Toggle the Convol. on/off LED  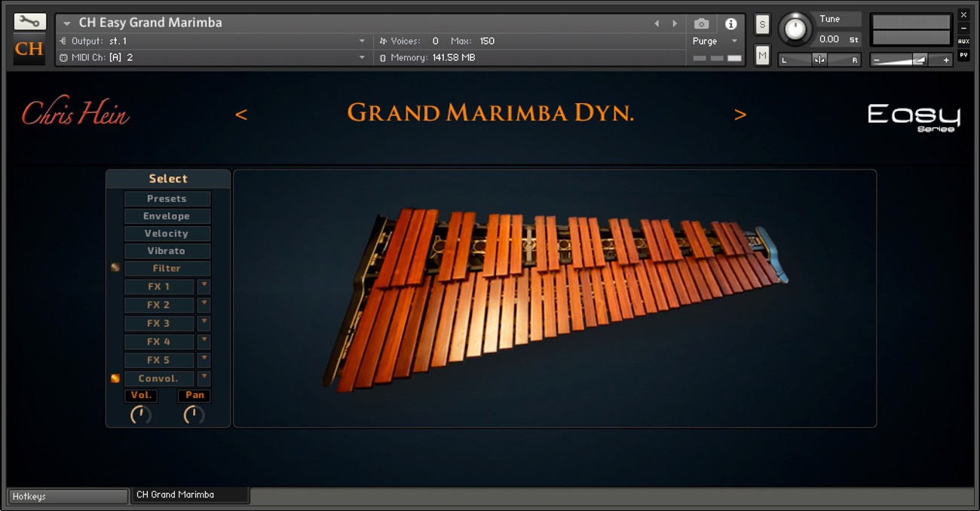[x=115, y=378]
